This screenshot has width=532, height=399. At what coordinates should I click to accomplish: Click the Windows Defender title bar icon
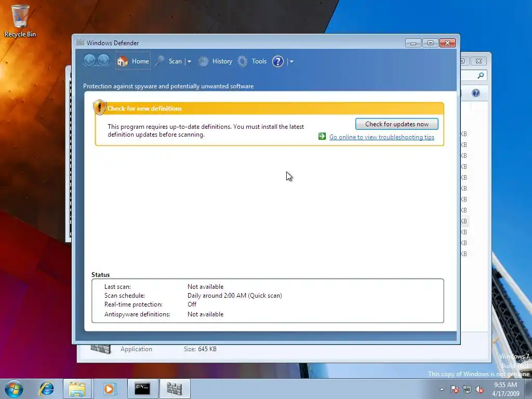pyautogui.click(x=80, y=43)
